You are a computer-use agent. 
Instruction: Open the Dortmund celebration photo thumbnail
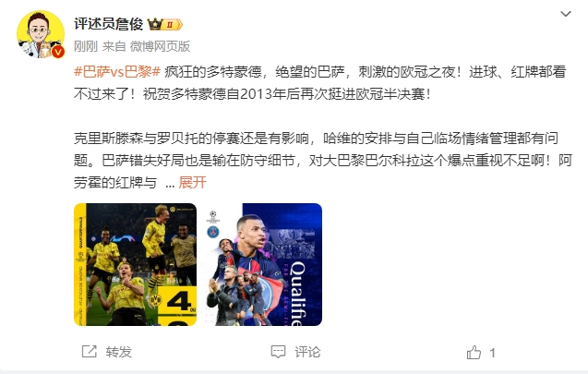click(135, 264)
